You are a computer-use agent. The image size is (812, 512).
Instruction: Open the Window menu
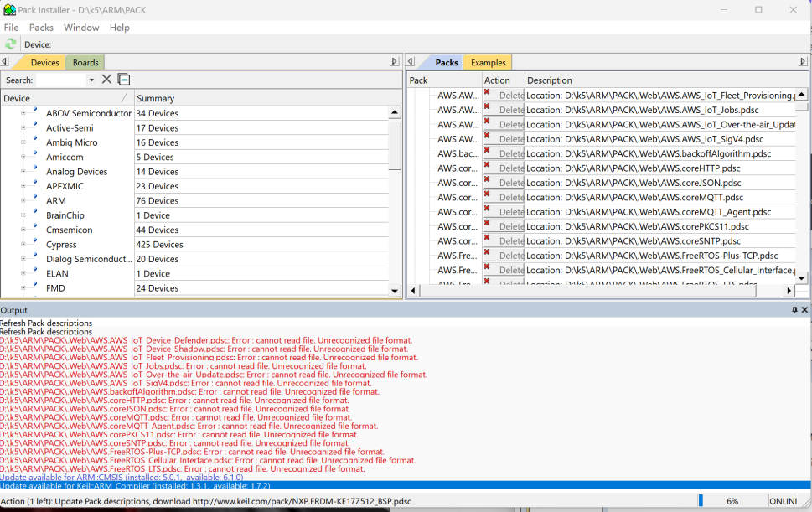click(x=81, y=28)
